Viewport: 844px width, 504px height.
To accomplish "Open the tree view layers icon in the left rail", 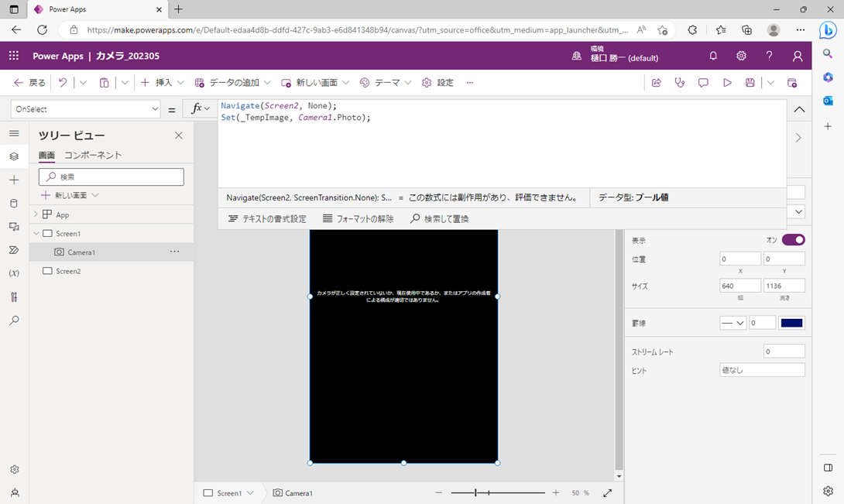I will click(x=15, y=156).
